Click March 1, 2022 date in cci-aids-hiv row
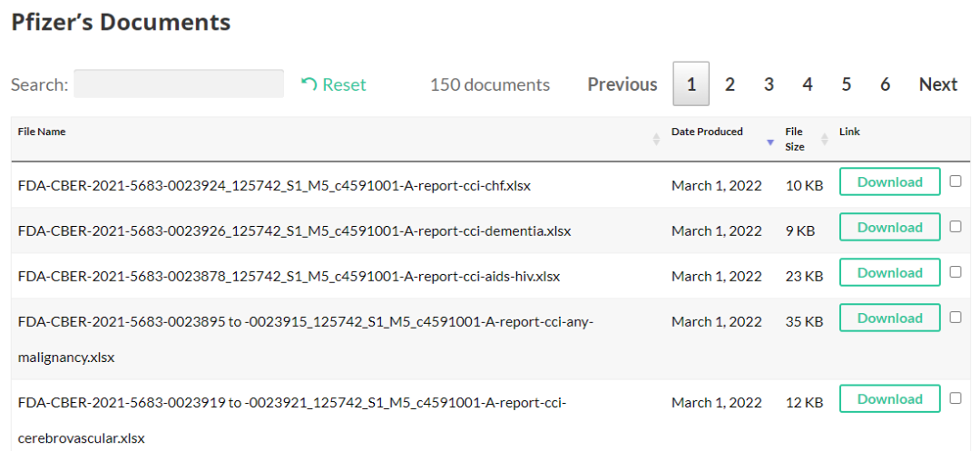 [x=717, y=276]
